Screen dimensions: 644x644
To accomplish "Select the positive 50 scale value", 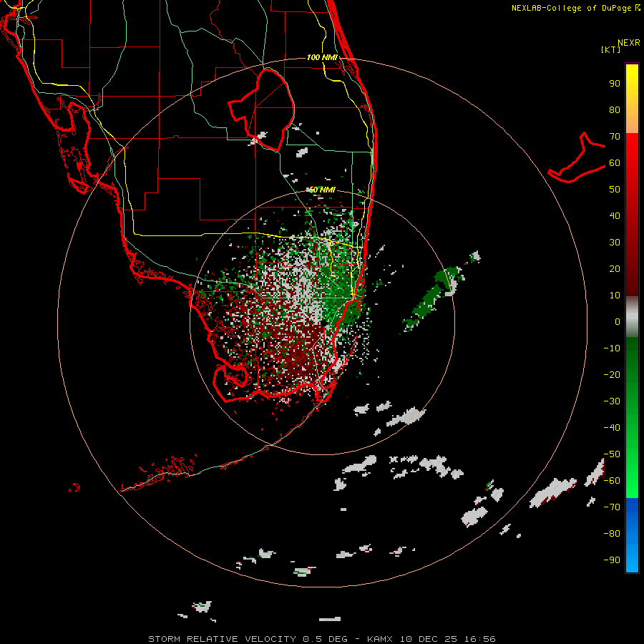I will click(615, 190).
